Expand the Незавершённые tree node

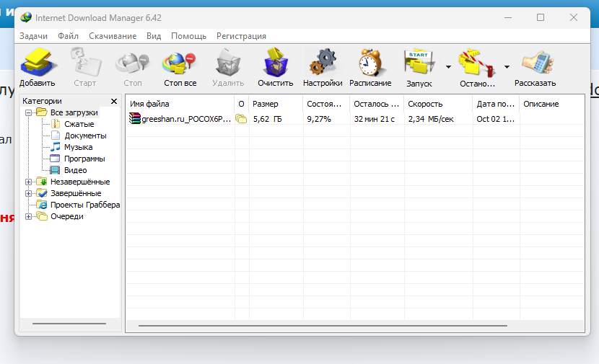[x=28, y=182]
